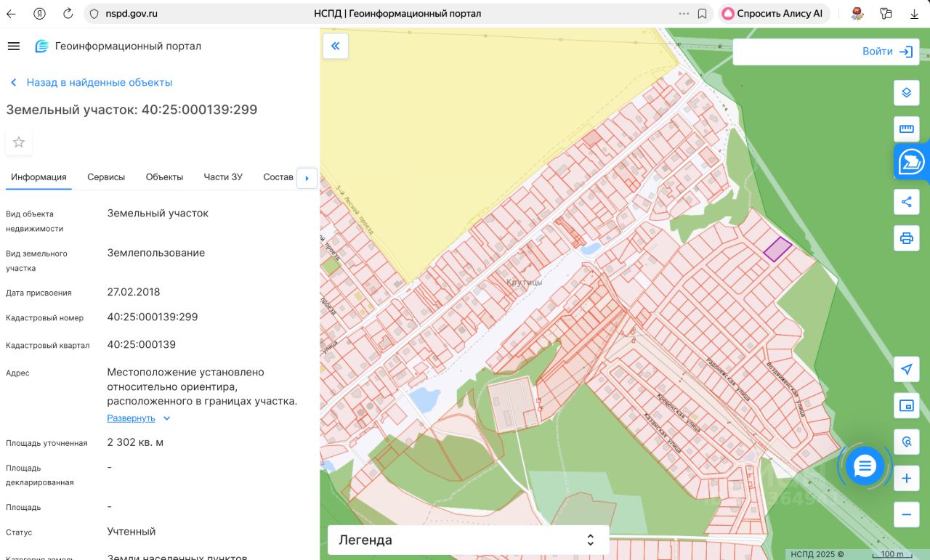The height and width of the screenshot is (560, 930).
Task: Zoom out on the map
Action: (x=906, y=515)
